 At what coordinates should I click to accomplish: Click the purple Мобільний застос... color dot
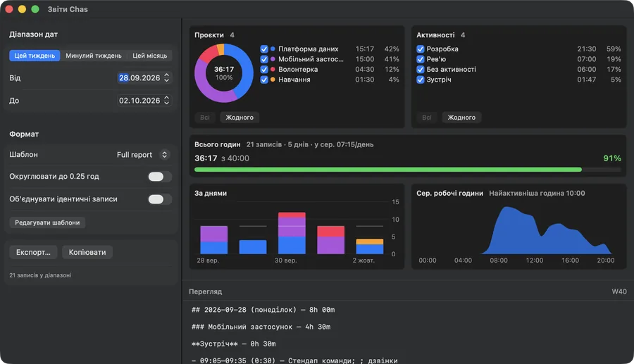coord(273,59)
